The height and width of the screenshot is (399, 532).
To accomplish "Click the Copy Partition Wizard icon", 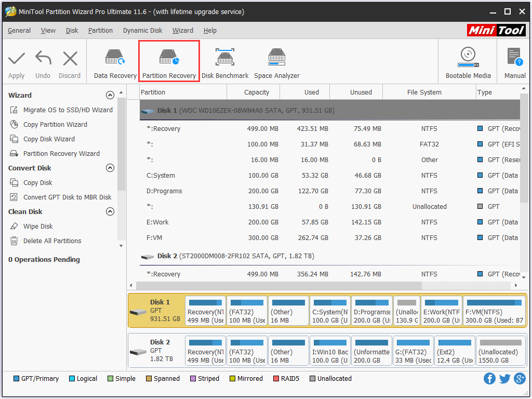I will coord(14,125).
